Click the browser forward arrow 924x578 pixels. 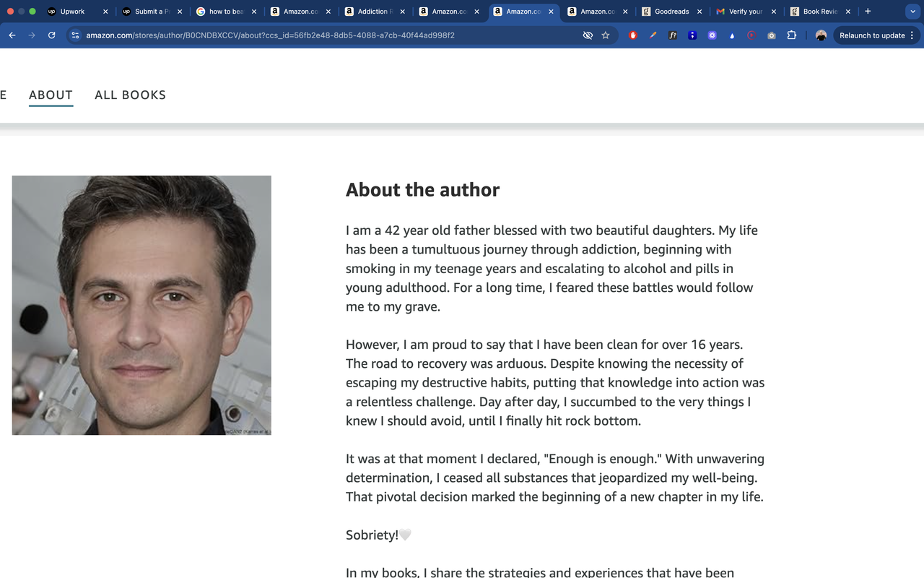pyautogui.click(x=32, y=35)
